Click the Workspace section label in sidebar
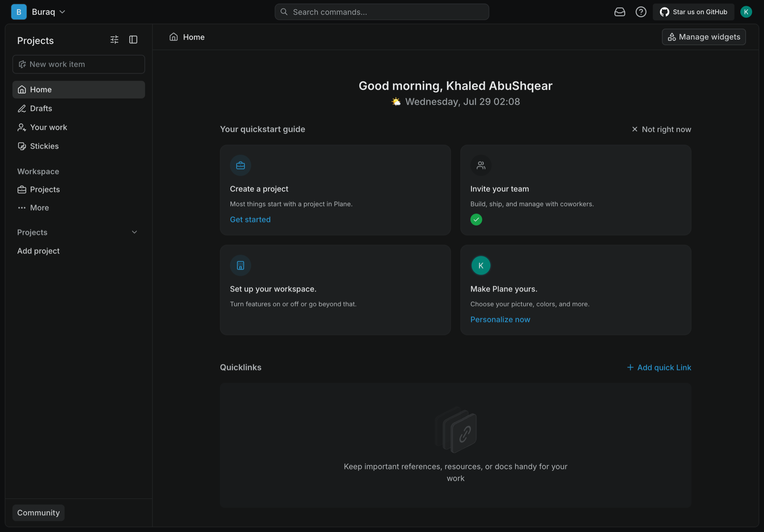Viewport: 764px width, 532px height. pos(38,171)
